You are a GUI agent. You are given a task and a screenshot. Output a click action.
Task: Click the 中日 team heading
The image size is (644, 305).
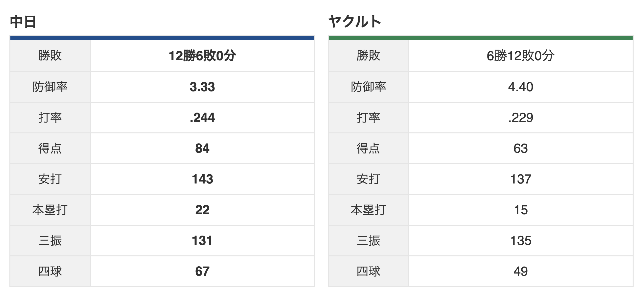(23, 22)
